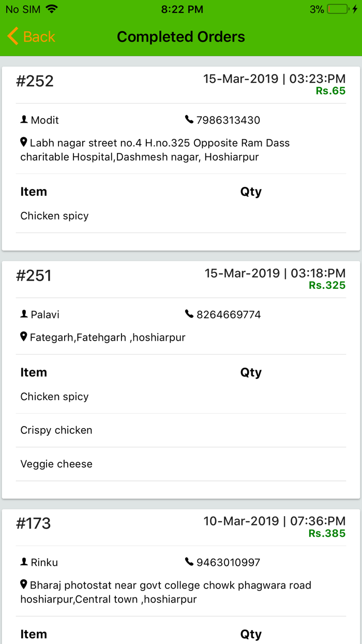Go Back from Completed Orders
362x644 pixels.
32,37
